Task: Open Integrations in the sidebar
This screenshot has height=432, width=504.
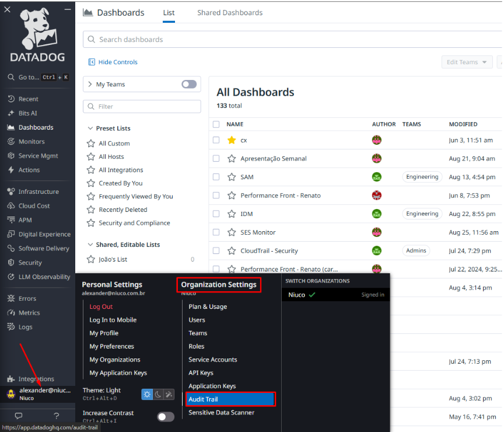Action: (x=36, y=379)
